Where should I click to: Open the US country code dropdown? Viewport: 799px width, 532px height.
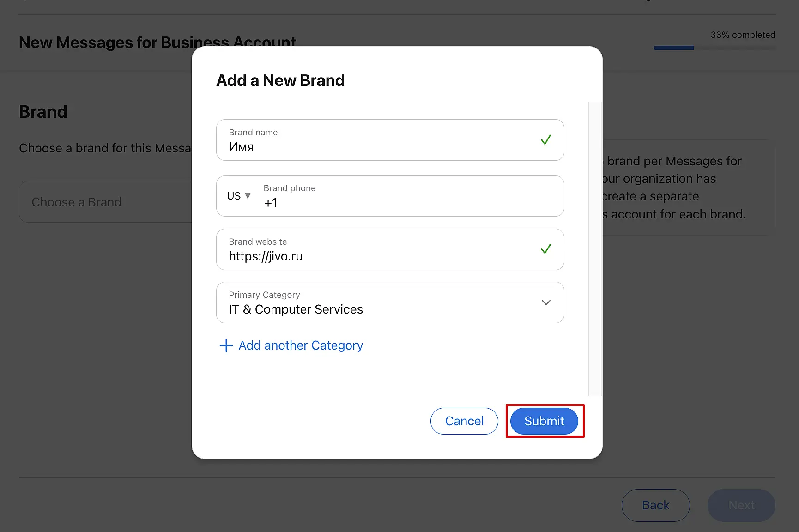pyautogui.click(x=239, y=196)
